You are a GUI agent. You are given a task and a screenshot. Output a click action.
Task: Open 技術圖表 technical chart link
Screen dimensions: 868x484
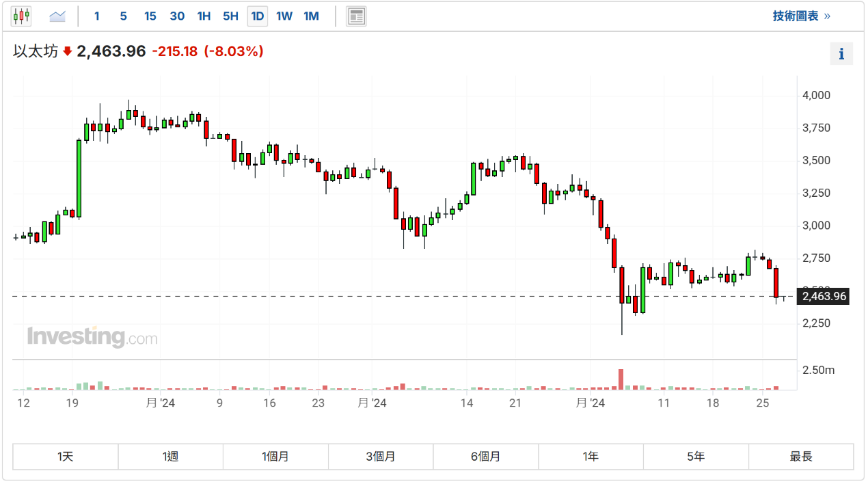801,16
